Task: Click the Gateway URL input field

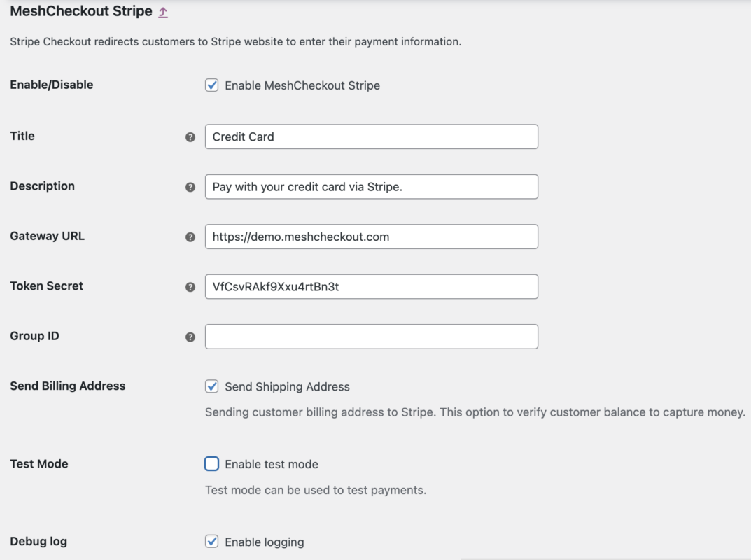Action: point(371,237)
